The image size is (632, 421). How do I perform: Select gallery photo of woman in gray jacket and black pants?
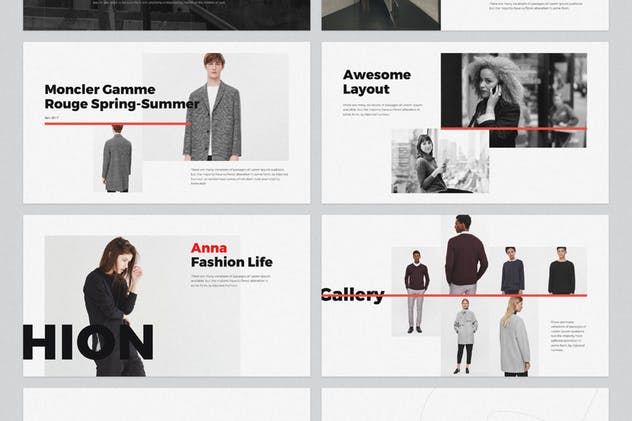coord(466,336)
